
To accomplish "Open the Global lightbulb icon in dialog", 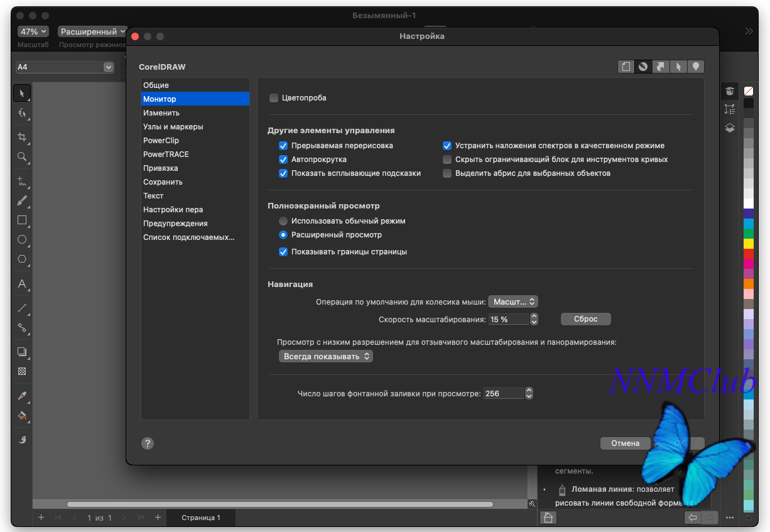I will tap(695, 67).
